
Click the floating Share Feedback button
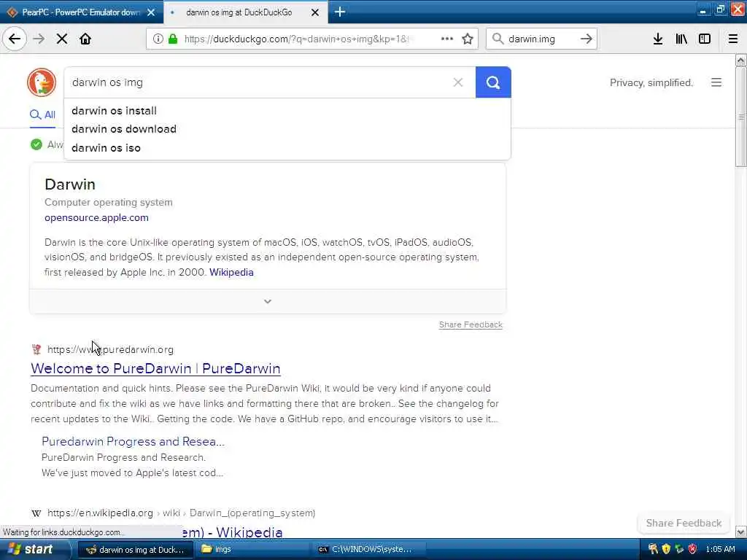click(x=684, y=523)
